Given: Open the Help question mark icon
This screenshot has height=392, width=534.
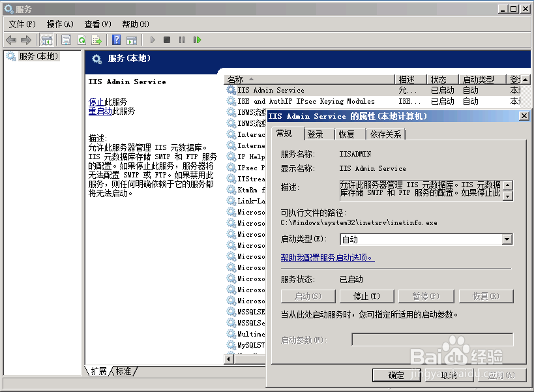Looking at the screenshot, I should [117, 40].
